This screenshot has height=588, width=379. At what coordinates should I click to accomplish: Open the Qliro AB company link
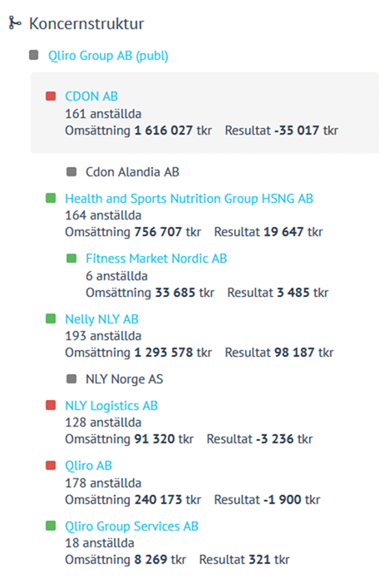(88, 466)
